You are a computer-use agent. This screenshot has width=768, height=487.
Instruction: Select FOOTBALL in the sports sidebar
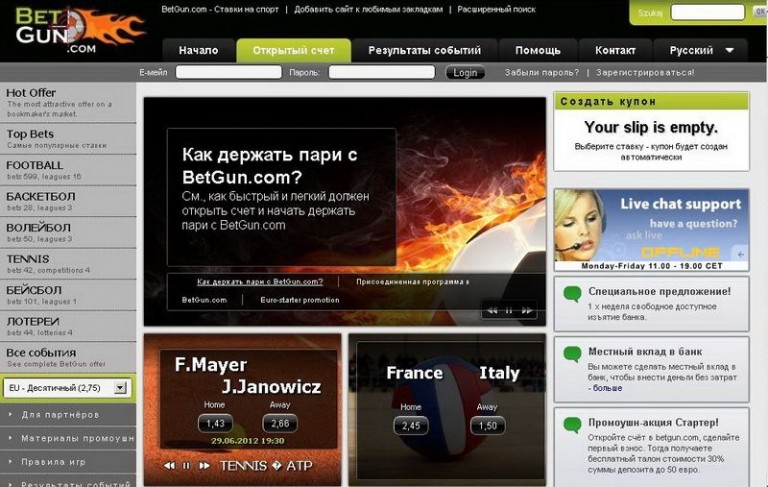point(68,170)
